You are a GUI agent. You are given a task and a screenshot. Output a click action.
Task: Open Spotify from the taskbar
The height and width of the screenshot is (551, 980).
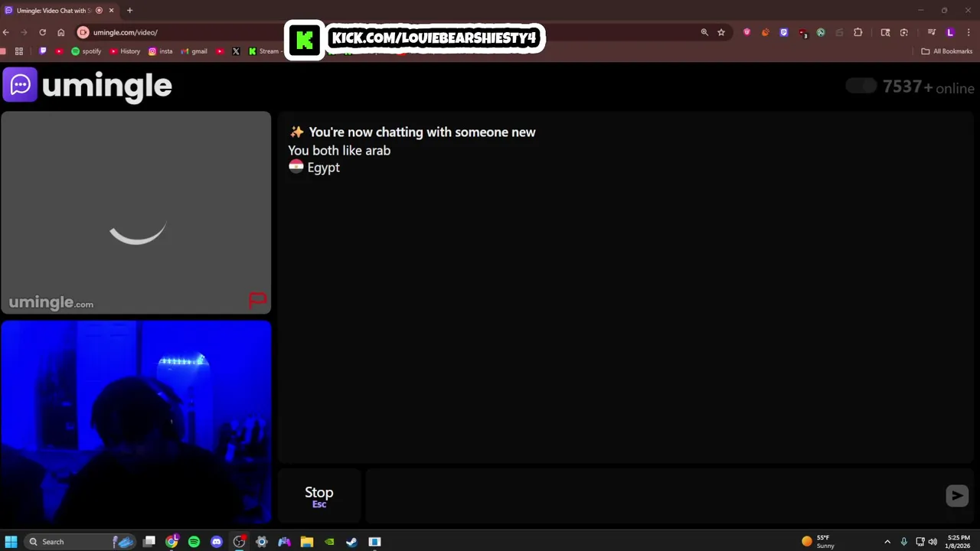tap(194, 542)
